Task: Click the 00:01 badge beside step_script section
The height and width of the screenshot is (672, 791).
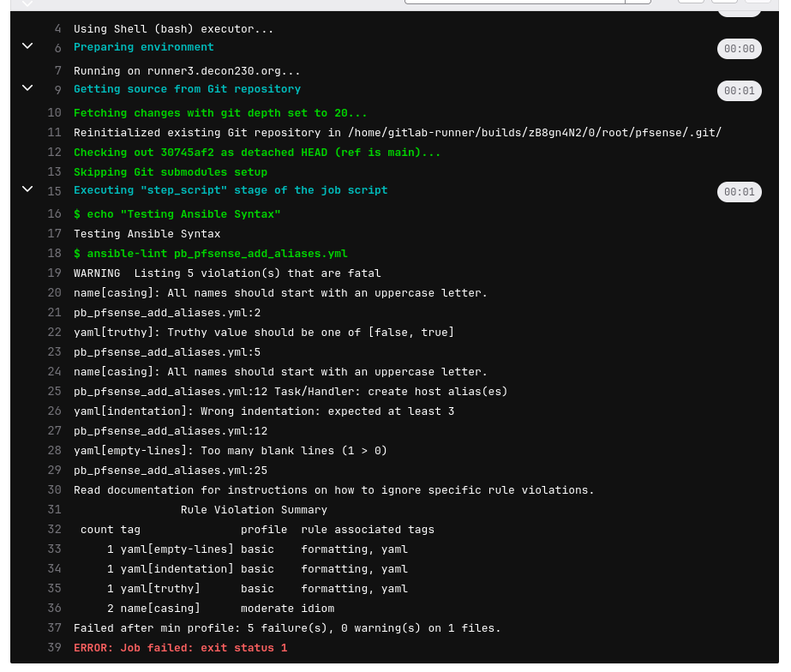Action: [x=739, y=192]
